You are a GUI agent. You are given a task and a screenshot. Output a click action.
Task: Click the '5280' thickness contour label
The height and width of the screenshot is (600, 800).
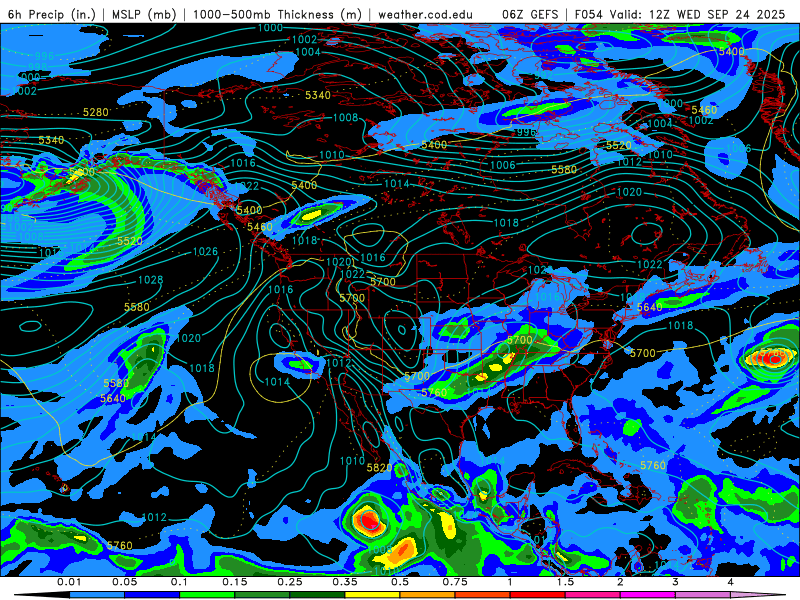click(x=96, y=112)
